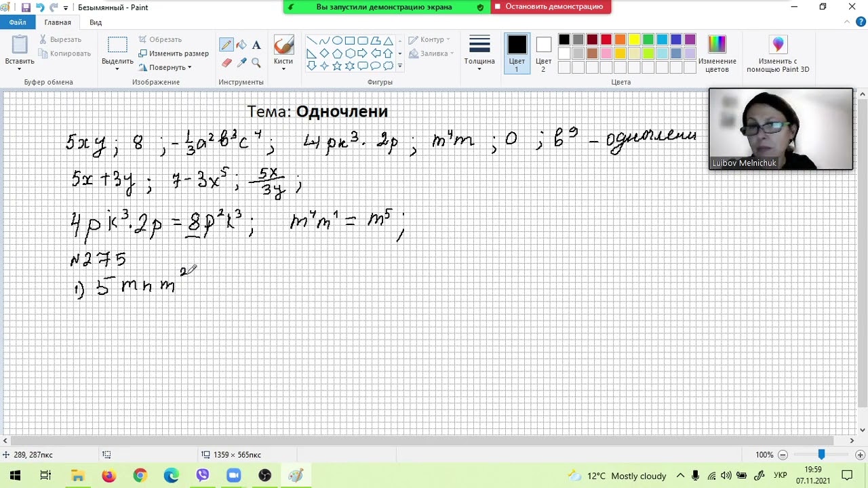
Task: Choose the Curve shape
Action: click(x=324, y=41)
